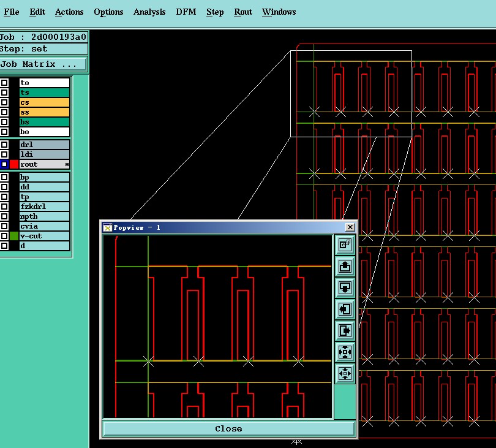Expand the Windows menu
Viewport: 496px width, 448px height.
[279, 12]
